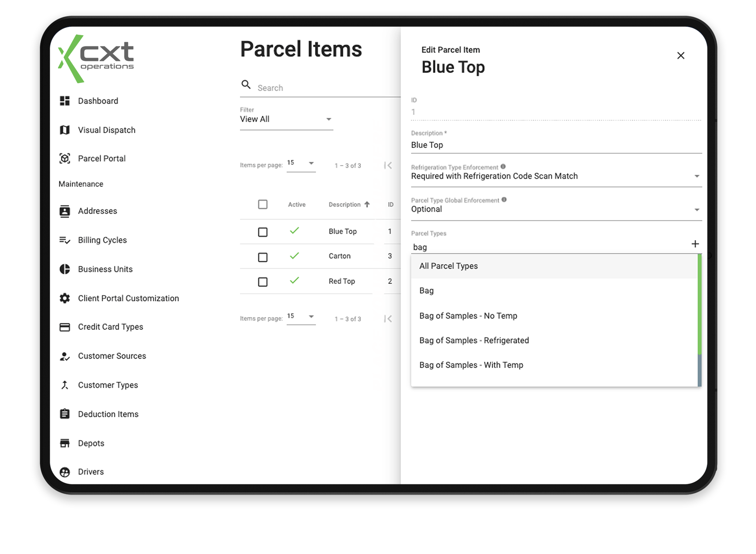
Task: Add parcel type with plus icon
Action: 695,244
